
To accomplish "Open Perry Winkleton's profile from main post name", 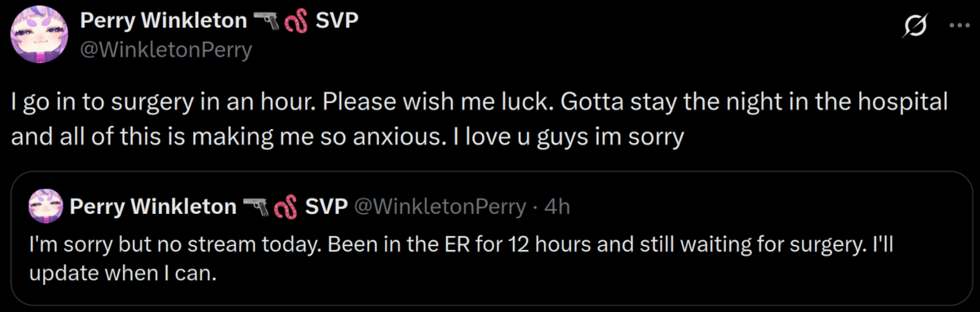I will 163,21.
